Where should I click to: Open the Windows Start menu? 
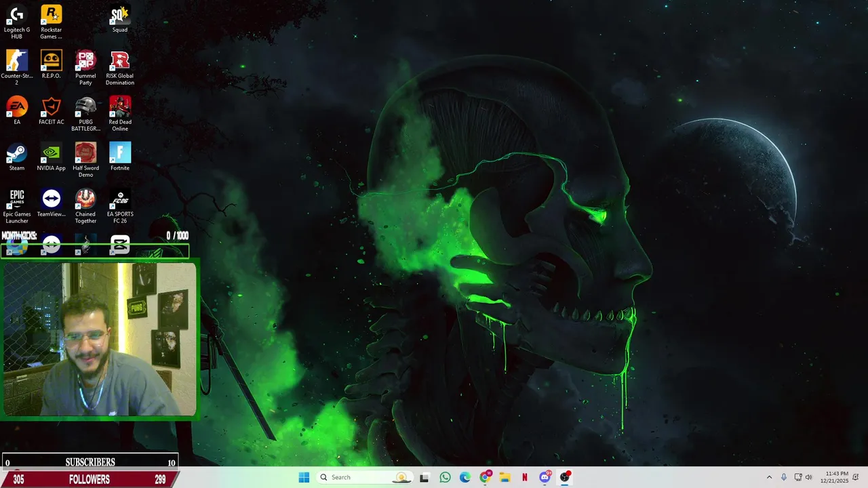304,477
